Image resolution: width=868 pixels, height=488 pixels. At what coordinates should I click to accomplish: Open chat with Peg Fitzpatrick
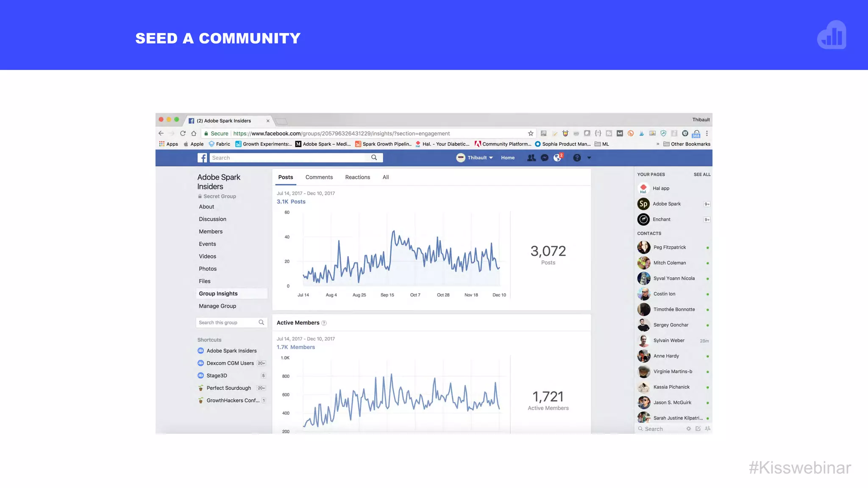tap(673, 247)
